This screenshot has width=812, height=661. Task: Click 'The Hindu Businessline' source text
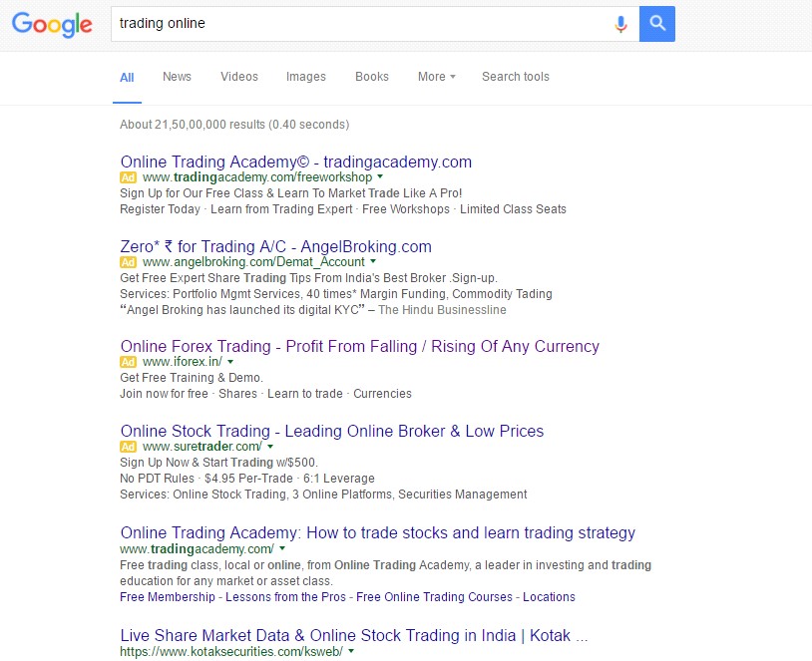442,310
